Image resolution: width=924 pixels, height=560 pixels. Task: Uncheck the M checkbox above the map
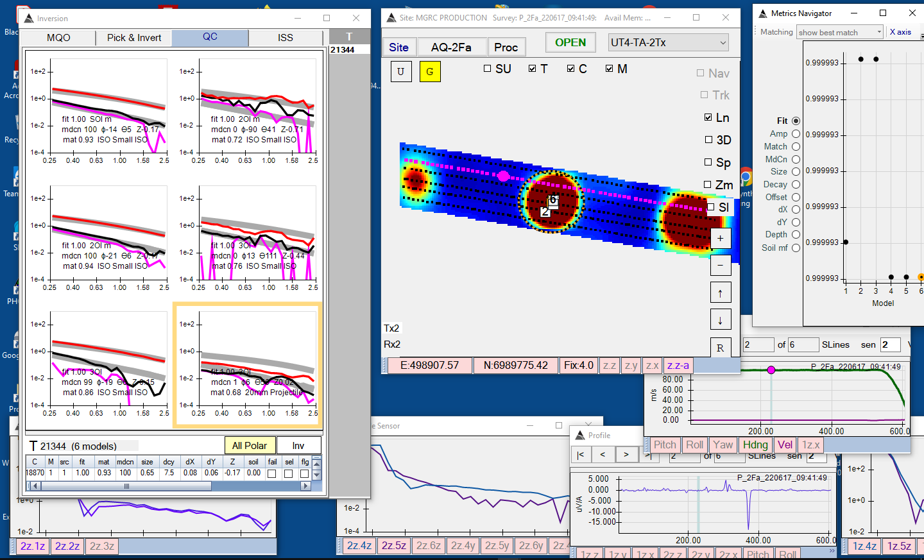[x=610, y=68]
